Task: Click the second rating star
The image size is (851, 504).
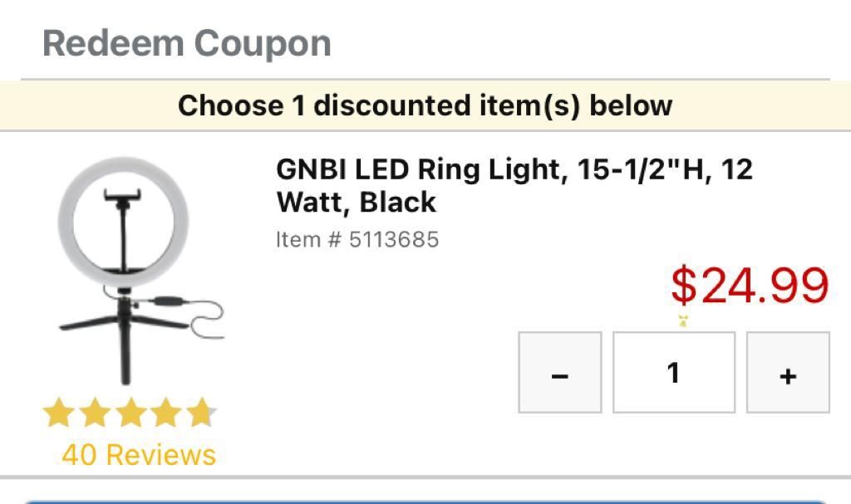Action: pyautogui.click(x=94, y=412)
